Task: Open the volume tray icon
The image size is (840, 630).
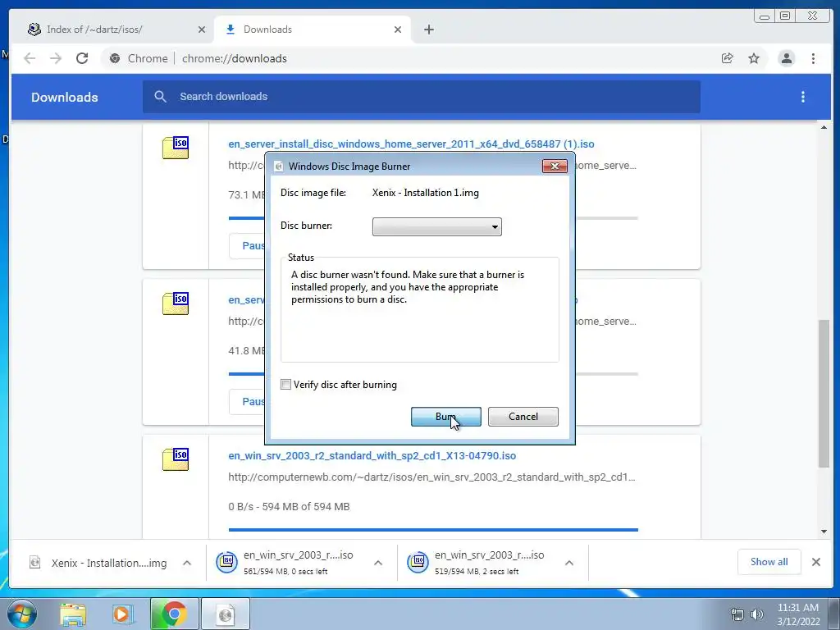Action: pyautogui.click(x=756, y=614)
